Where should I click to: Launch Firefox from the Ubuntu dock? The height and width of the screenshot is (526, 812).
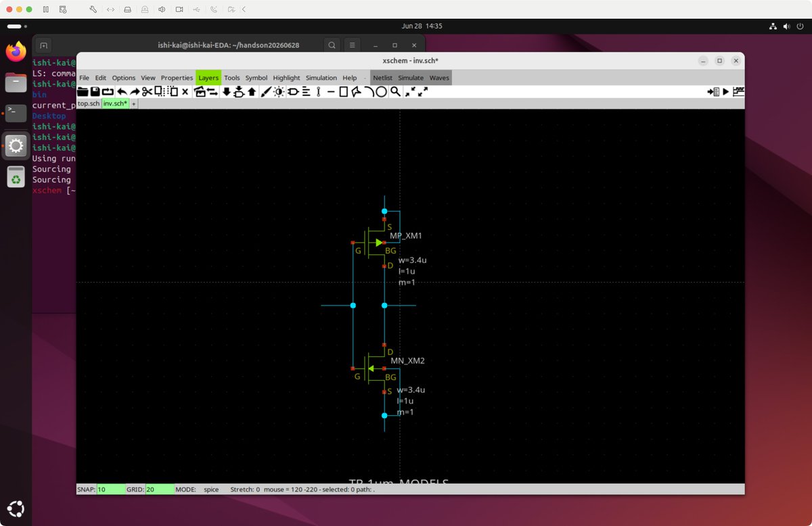16,51
